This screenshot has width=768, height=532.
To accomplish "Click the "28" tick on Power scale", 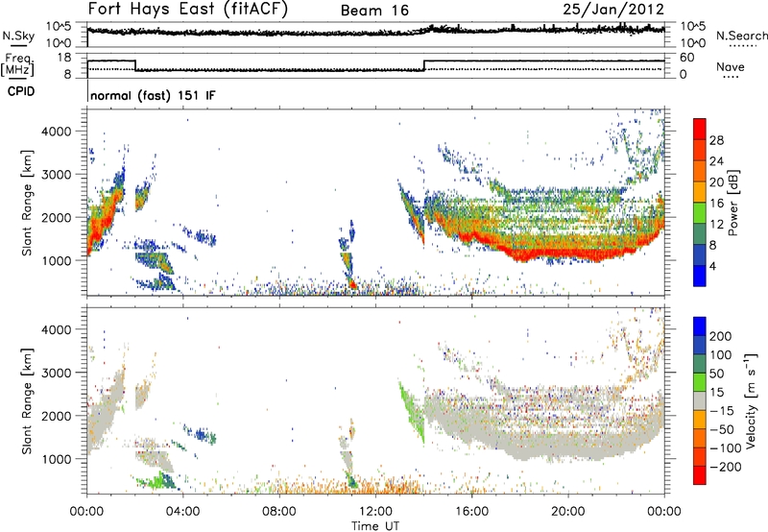I will coord(716,140).
